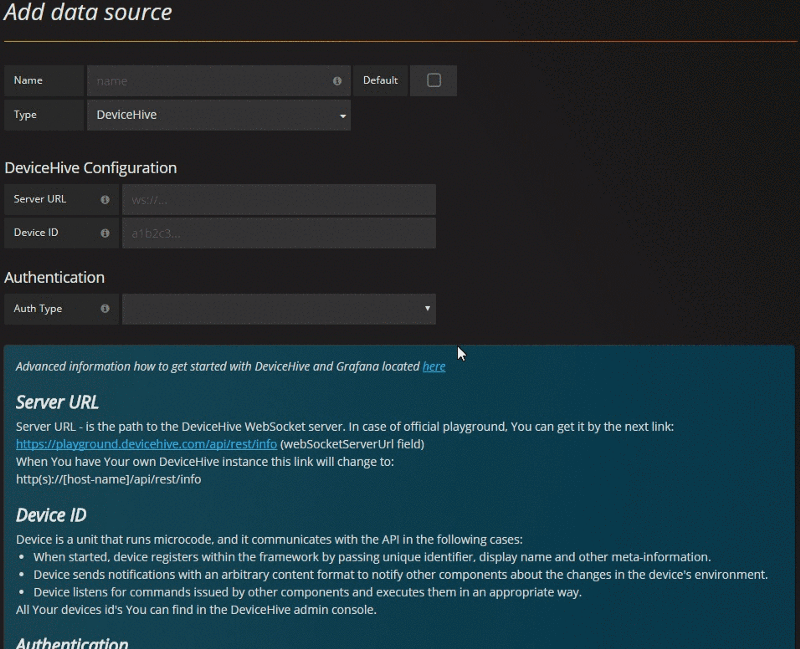Click the 'Device listens for commands' bullet
Screen dimensions: 800x649
308,592
